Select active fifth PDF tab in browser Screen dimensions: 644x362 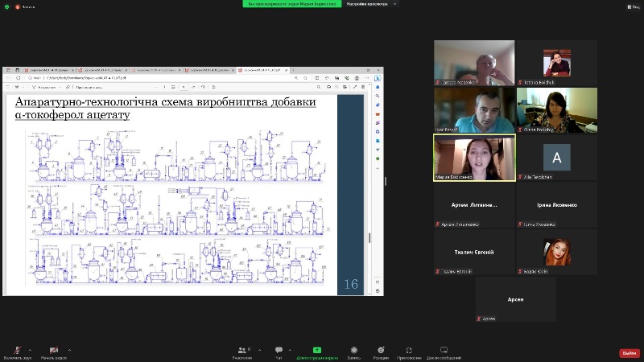pyautogui.click(x=263, y=70)
